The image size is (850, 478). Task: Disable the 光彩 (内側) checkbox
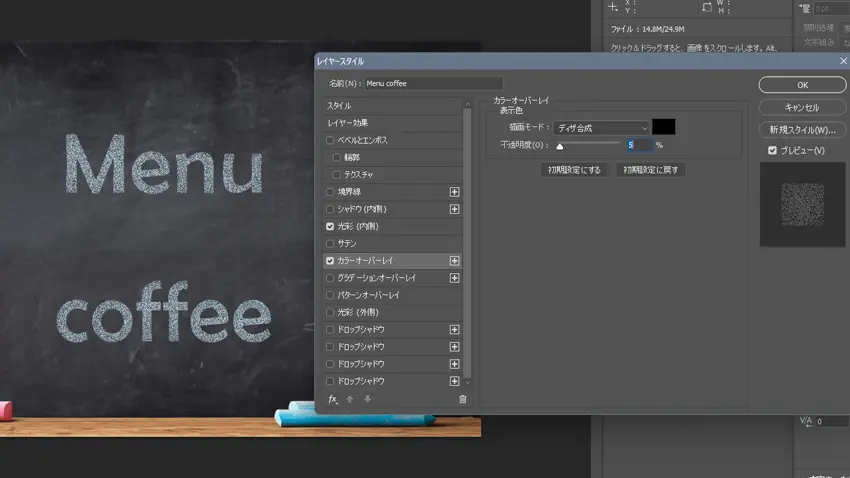[x=331, y=227]
